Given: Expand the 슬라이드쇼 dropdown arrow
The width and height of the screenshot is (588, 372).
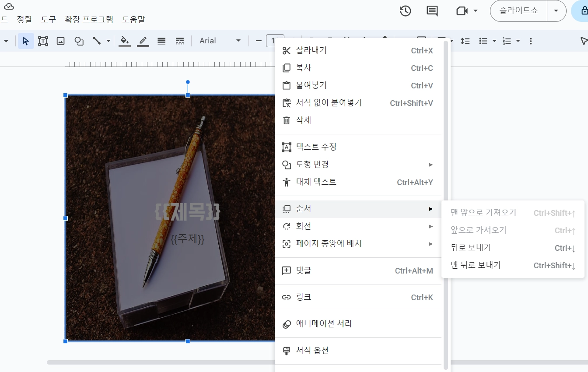Looking at the screenshot, I should (556, 11).
